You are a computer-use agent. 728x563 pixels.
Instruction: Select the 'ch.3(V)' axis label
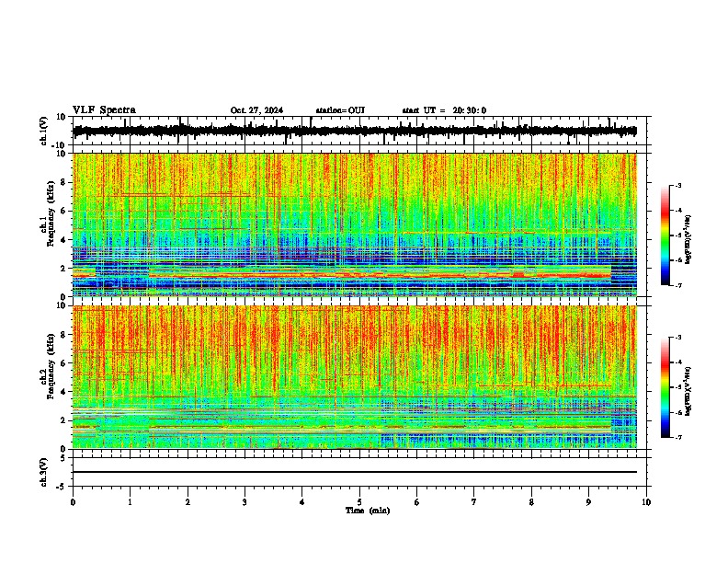(44, 472)
